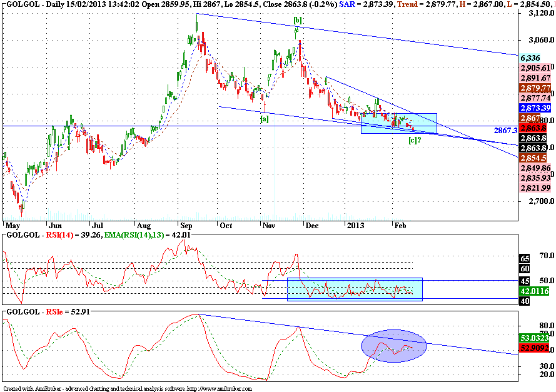Click the Nov date axis label
The height and width of the screenshot is (392, 556).
point(269,226)
